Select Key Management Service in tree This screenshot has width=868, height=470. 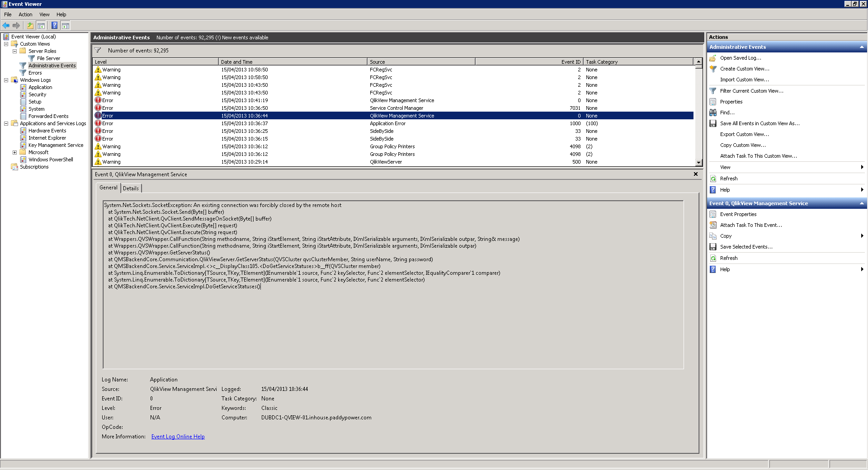click(x=56, y=145)
